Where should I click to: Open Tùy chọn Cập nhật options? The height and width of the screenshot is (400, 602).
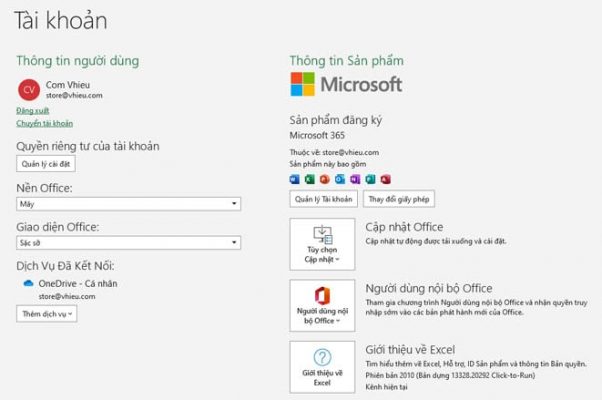coord(322,244)
